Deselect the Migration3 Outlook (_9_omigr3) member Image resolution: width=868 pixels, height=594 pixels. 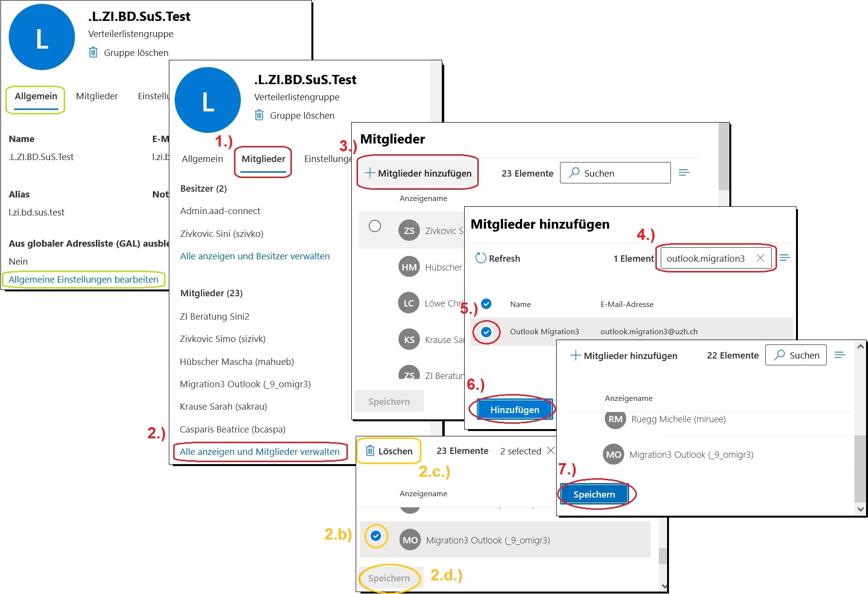point(375,537)
